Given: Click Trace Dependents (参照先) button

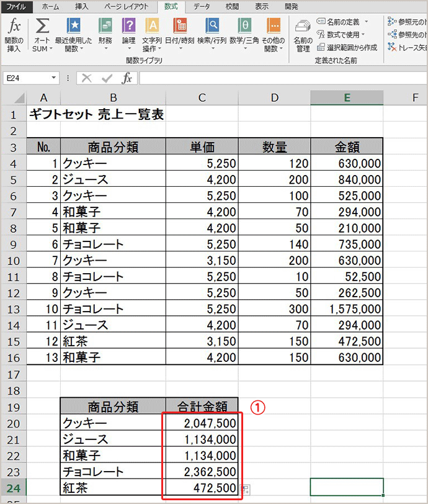Looking at the screenshot, I should click(x=407, y=34).
